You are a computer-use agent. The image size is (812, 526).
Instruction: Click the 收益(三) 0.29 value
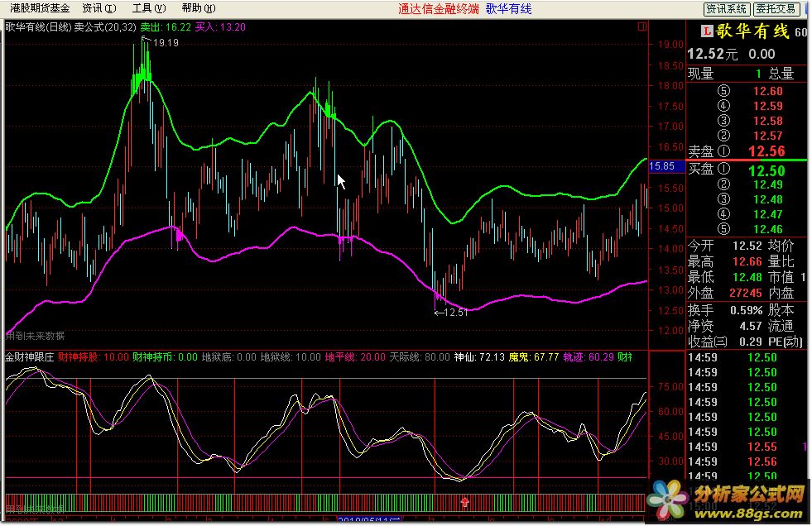click(x=751, y=342)
